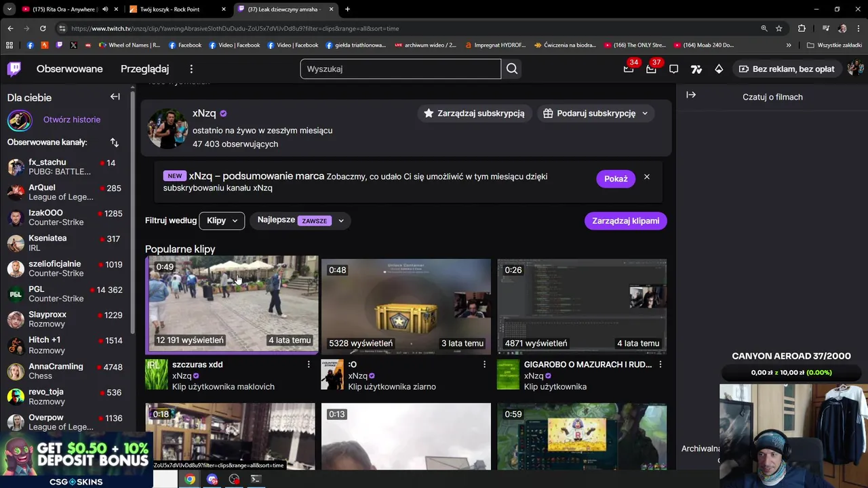
Task: Open a new browser tab
Action: tap(347, 9)
